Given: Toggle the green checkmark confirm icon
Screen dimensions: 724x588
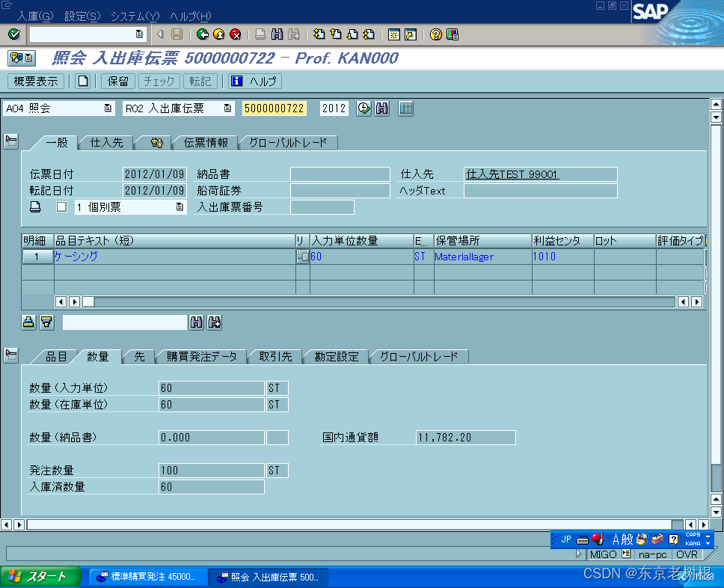Looking at the screenshot, I should (12, 34).
